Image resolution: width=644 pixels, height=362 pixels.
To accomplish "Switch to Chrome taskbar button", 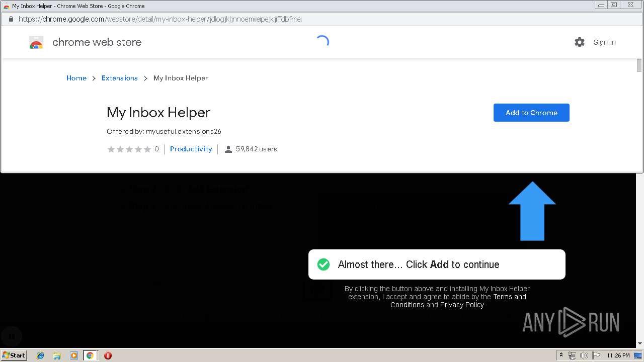I will pos(90,355).
